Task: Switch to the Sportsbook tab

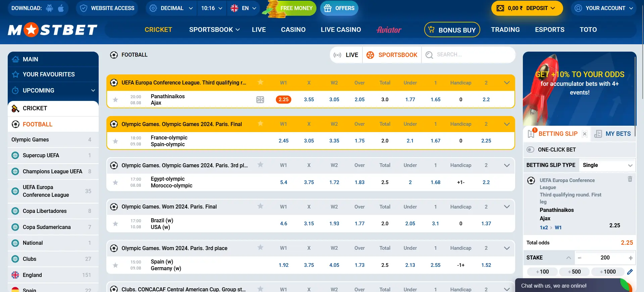Action: pos(392,55)
